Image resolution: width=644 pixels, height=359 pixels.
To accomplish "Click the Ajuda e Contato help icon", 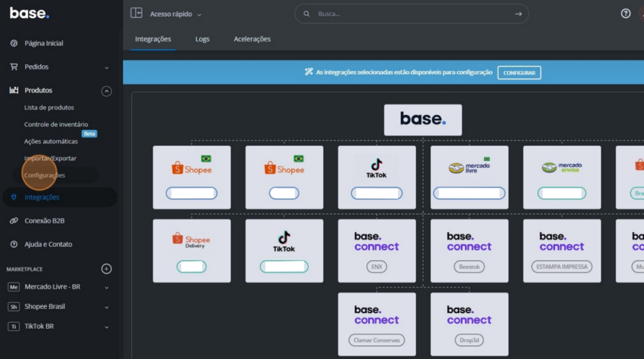I will (x=14, y=244).
